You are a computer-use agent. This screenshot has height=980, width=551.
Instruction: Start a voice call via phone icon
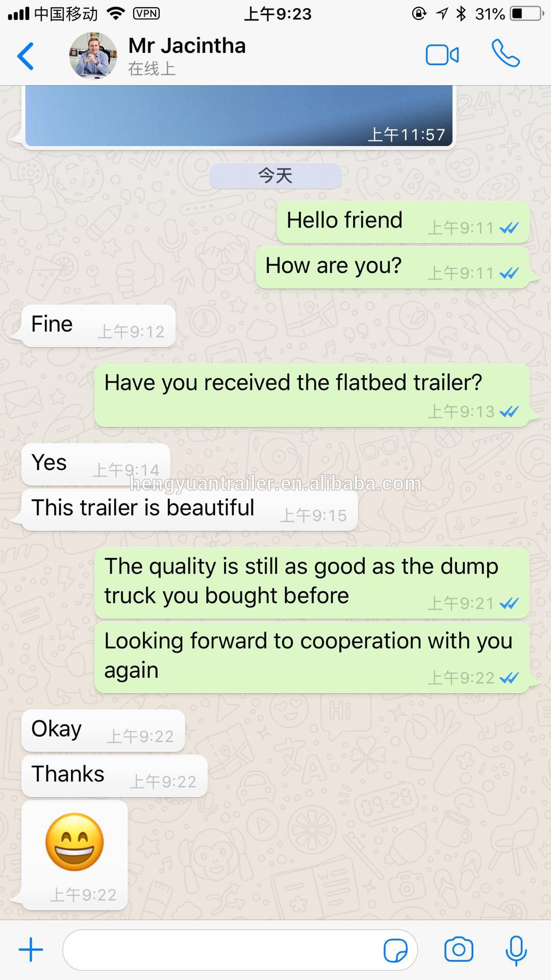coord(505,54)
